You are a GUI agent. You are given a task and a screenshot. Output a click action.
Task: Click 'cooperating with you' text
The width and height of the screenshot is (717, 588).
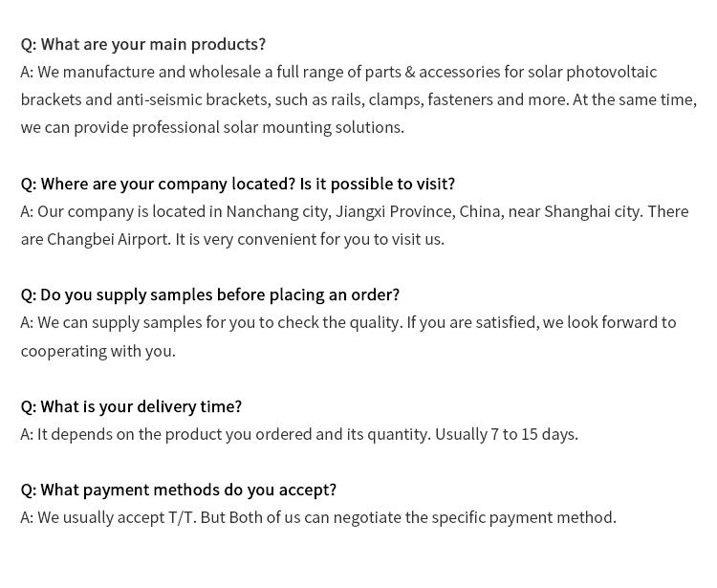(x=97, y=351)
